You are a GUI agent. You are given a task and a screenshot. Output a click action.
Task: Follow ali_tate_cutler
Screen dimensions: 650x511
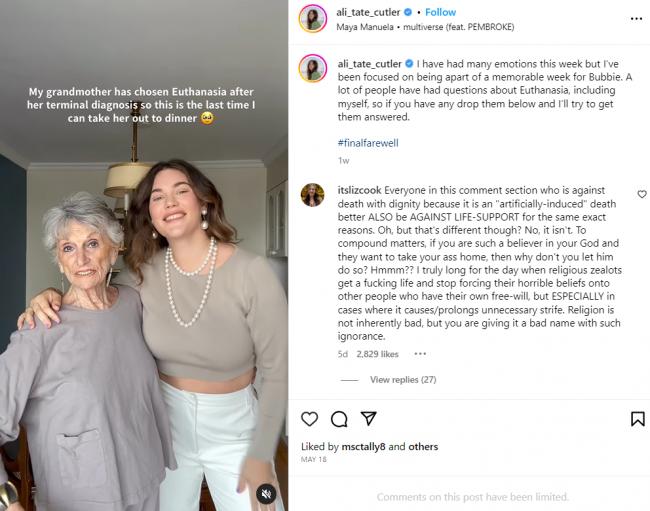coord(440,12)
